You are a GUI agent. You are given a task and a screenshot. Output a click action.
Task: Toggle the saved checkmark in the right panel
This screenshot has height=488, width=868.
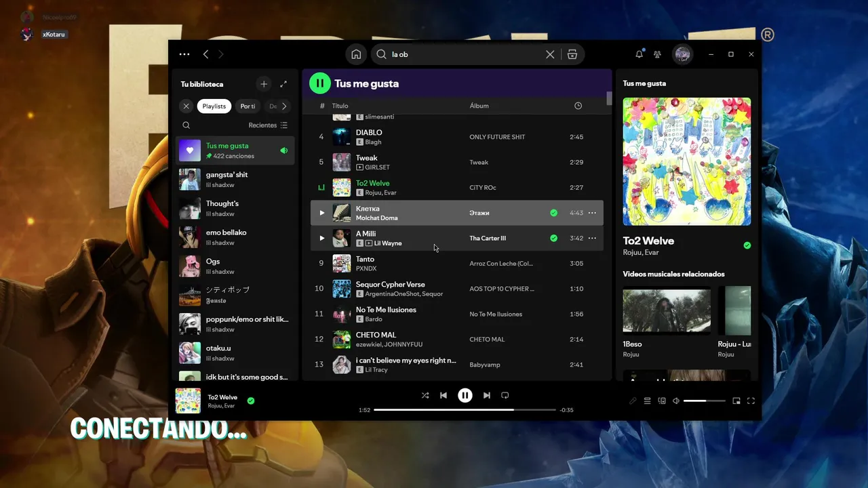pos(747,245)
